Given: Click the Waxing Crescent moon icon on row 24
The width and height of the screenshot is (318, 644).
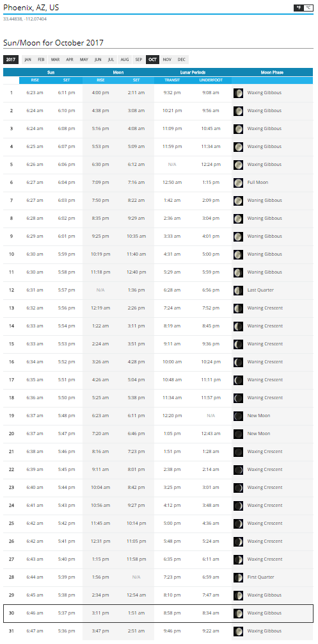Looking at the screenshot, I should [238, 505].
